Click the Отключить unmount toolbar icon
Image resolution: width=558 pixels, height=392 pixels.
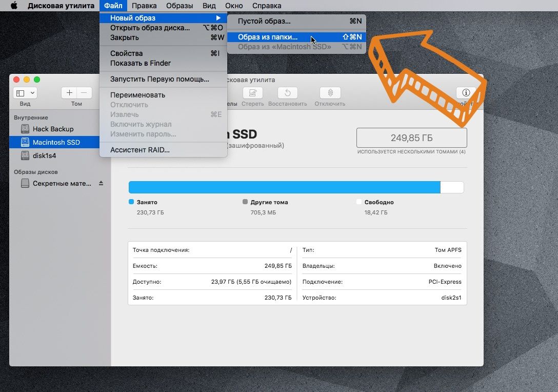coord(330,93)
